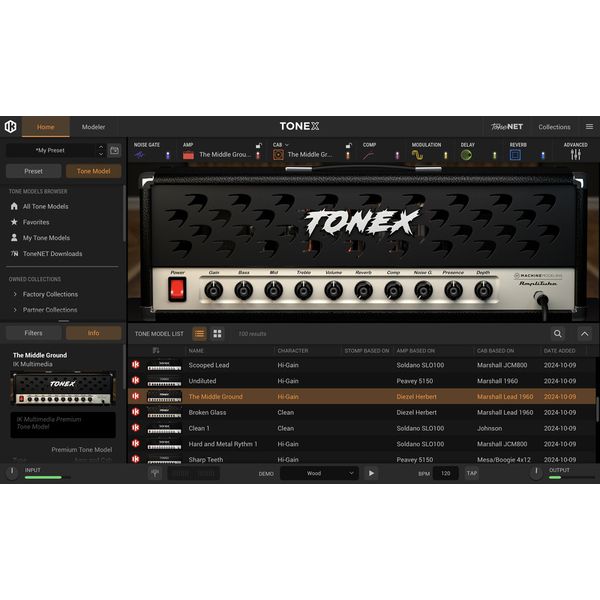Image resolution: width=600 pixels, height=600 pixels.
Task: Open the Demo Wood dropdown
Action: (320, 473)
